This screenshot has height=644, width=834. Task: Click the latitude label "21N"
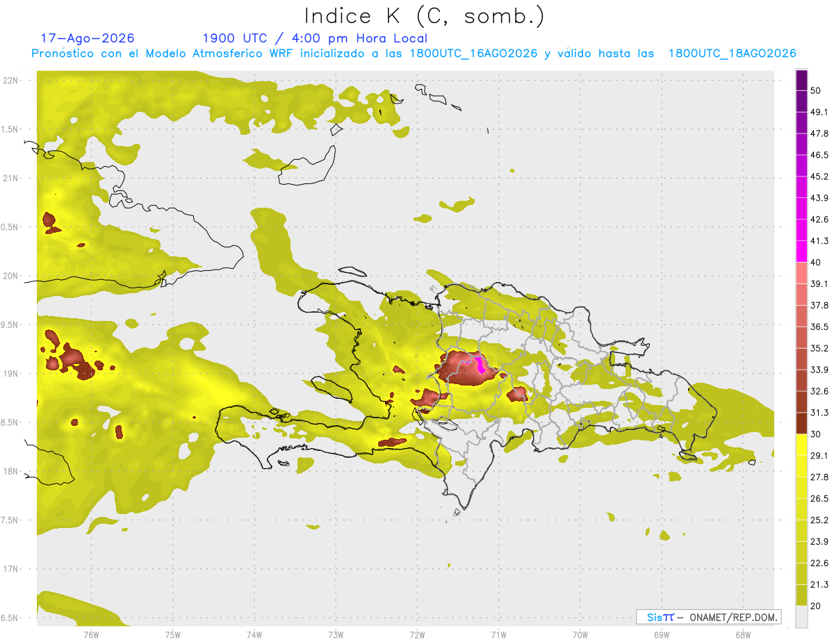point(10,178)
